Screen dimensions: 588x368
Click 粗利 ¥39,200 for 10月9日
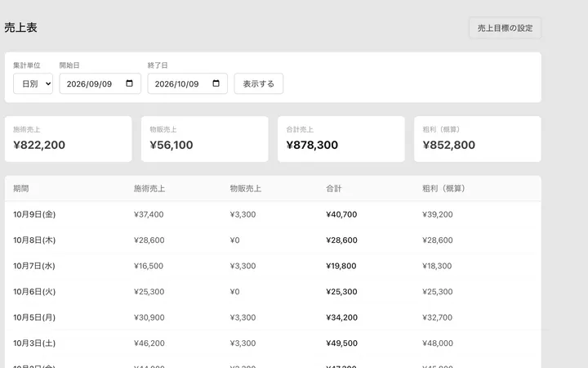click(437, 214)
